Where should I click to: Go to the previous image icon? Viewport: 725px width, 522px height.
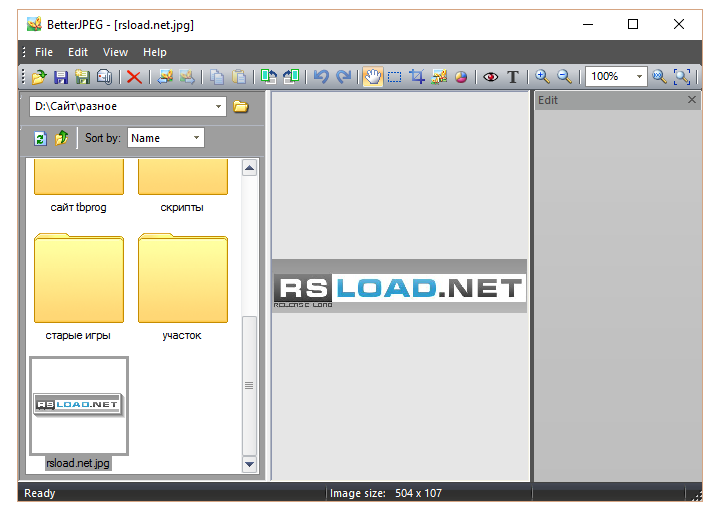[165, 76]
